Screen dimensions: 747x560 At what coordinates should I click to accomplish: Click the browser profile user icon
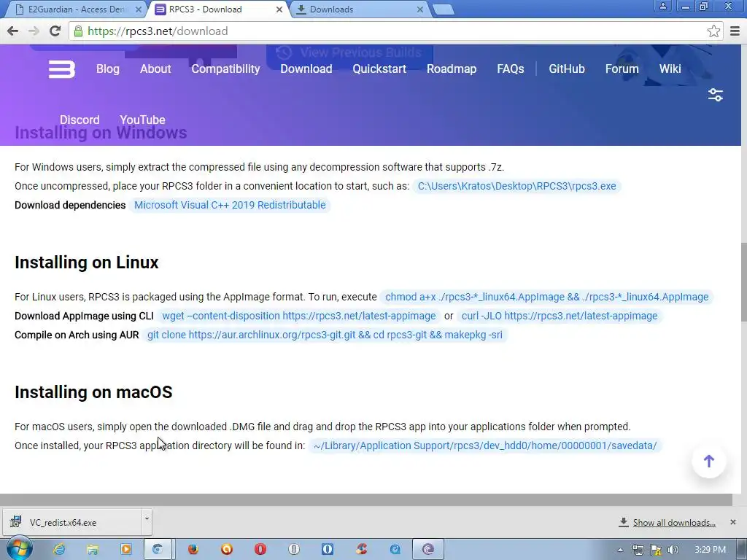[x=662, y=6]
